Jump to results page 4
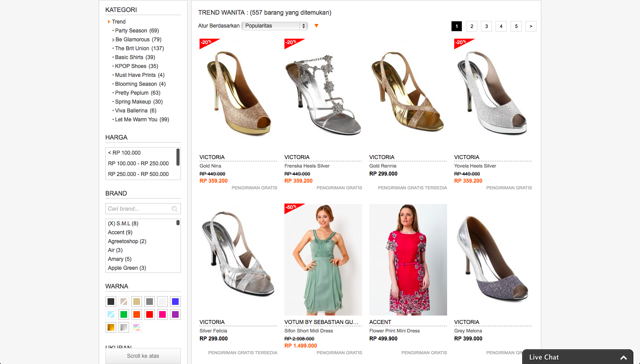 click(501, 26)
